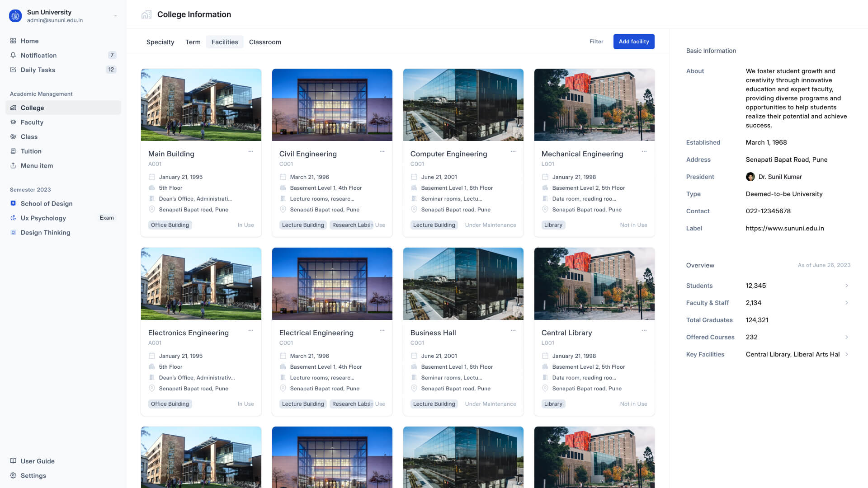868x488 pixels.
Task: Click the Total Graduates value 124,321
Action: pos(757,320)
